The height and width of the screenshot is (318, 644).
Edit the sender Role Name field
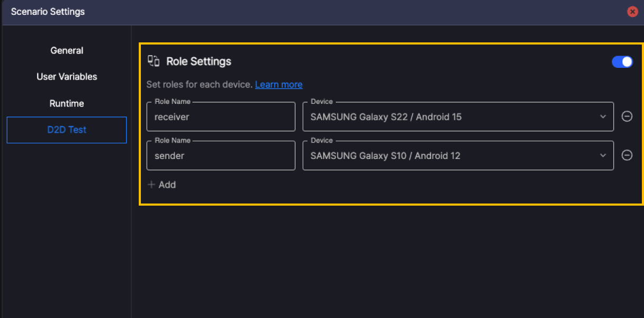point(221,156)
